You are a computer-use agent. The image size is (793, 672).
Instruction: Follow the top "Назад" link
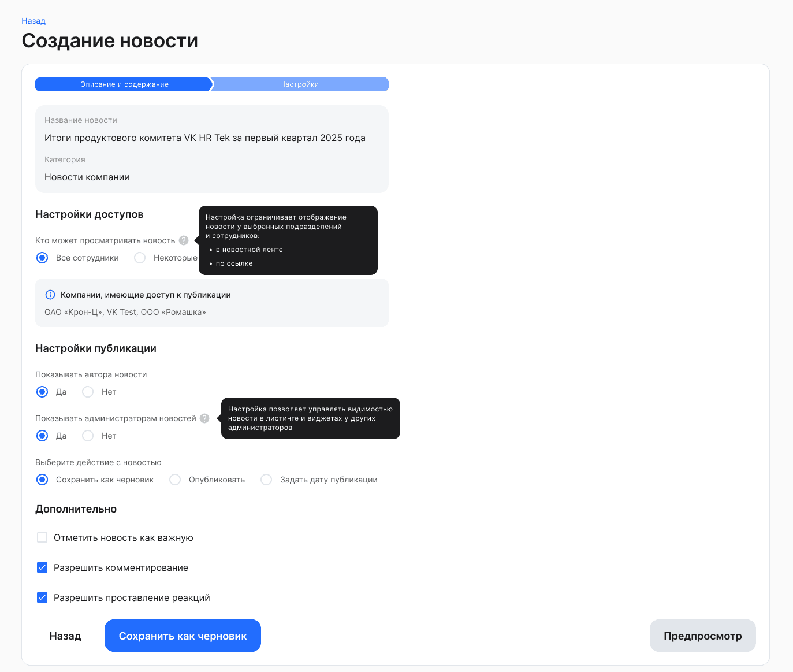click(x=33, y=21)
